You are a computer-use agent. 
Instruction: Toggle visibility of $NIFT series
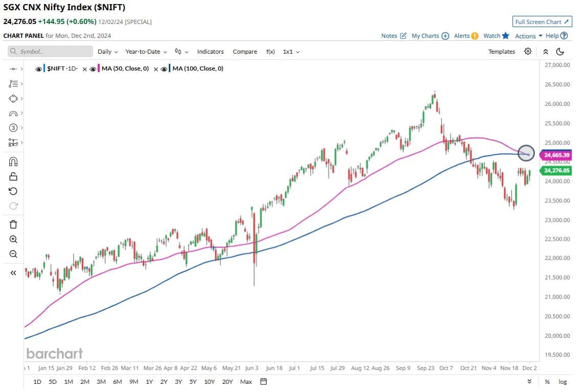click(38, 69)
